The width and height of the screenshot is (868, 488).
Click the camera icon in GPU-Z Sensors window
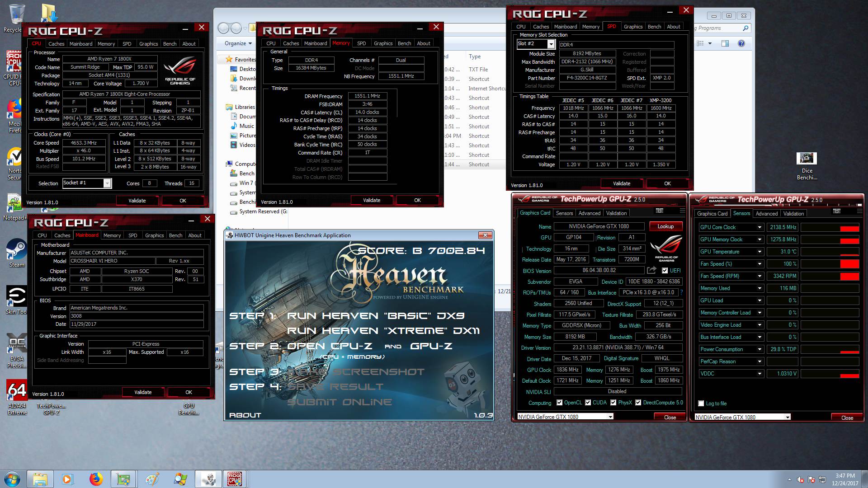tap(837, 211)
